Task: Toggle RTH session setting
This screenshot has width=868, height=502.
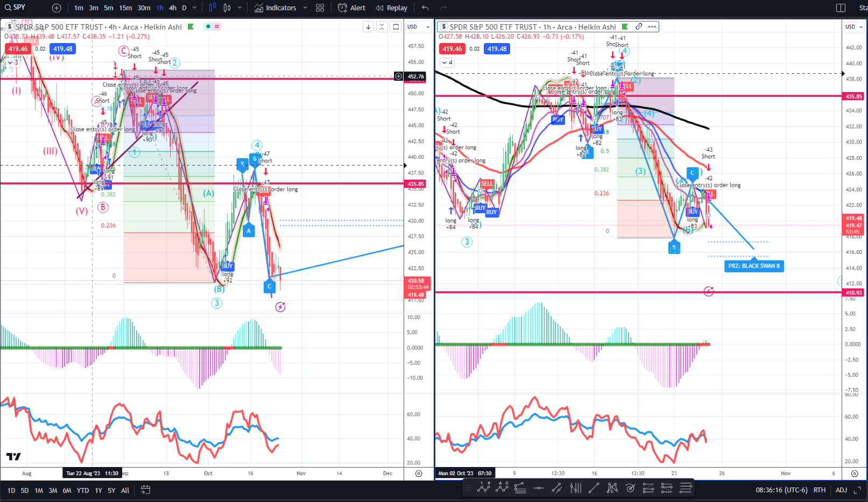Action: pos(820,490)
